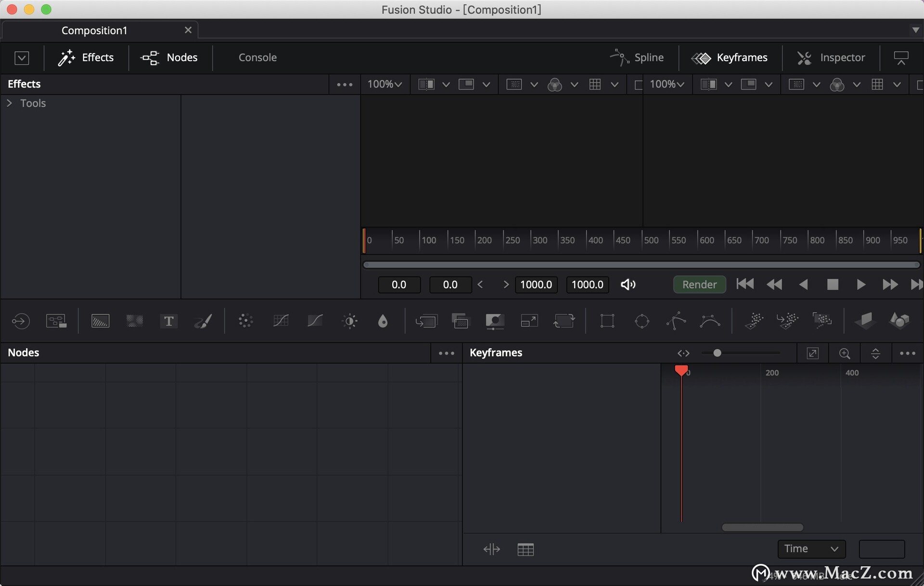
Task: Open left viewer 100% zoom dropdown
Action: pos(385,84)
